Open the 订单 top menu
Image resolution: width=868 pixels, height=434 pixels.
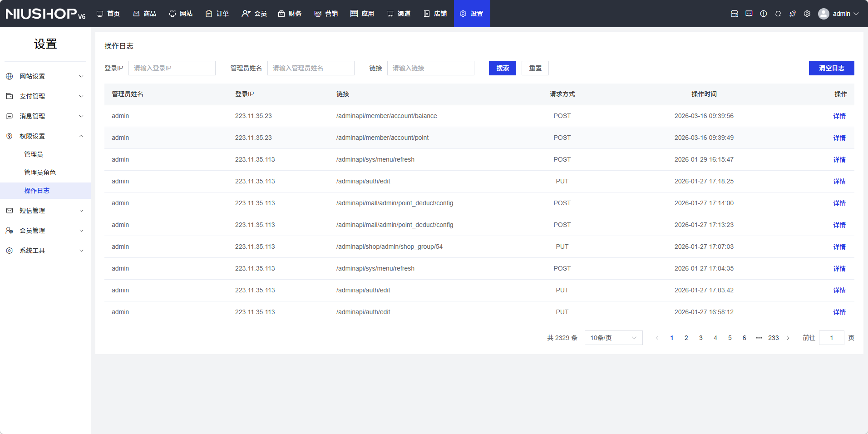pyautogui.click(x=217, y=14)
